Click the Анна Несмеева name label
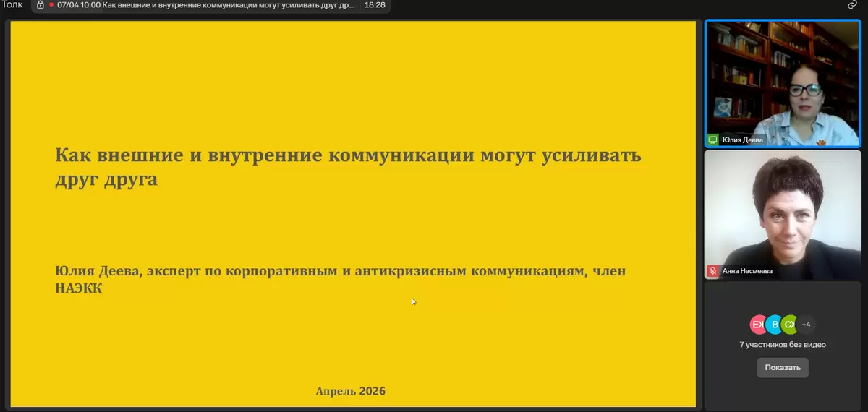 [749, 271]
